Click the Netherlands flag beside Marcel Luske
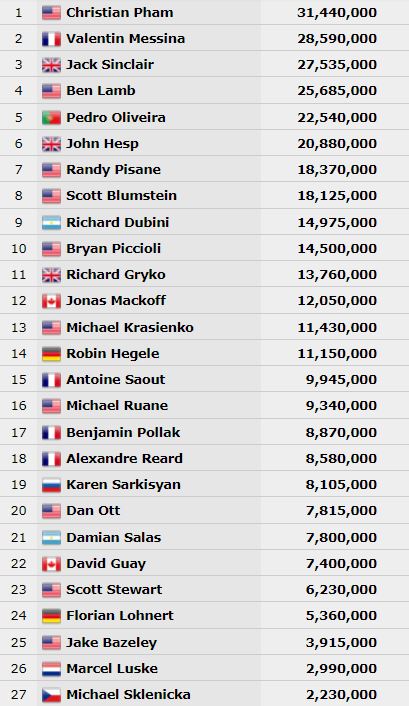Screen dimensions: 409x706 (51, 669)
